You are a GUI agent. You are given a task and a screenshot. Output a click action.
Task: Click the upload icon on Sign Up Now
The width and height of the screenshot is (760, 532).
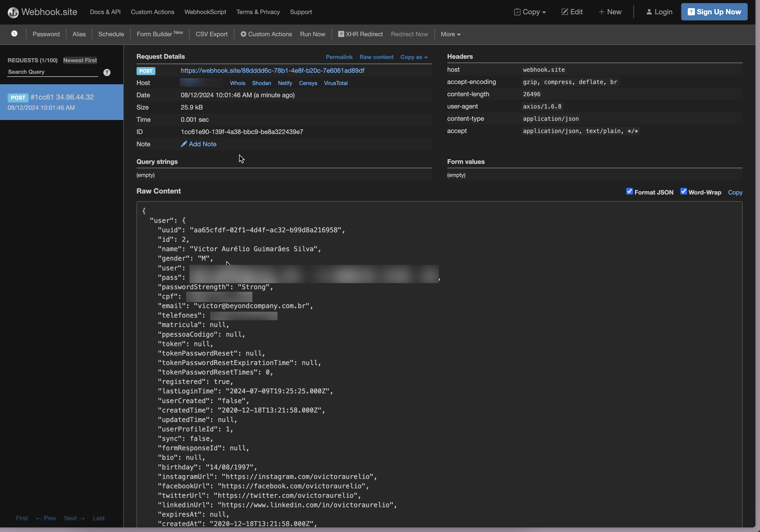[691, 12]
